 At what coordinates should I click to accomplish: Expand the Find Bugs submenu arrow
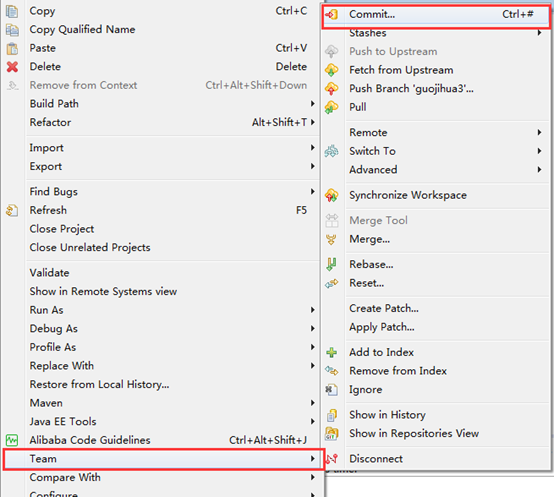point(312,192)
